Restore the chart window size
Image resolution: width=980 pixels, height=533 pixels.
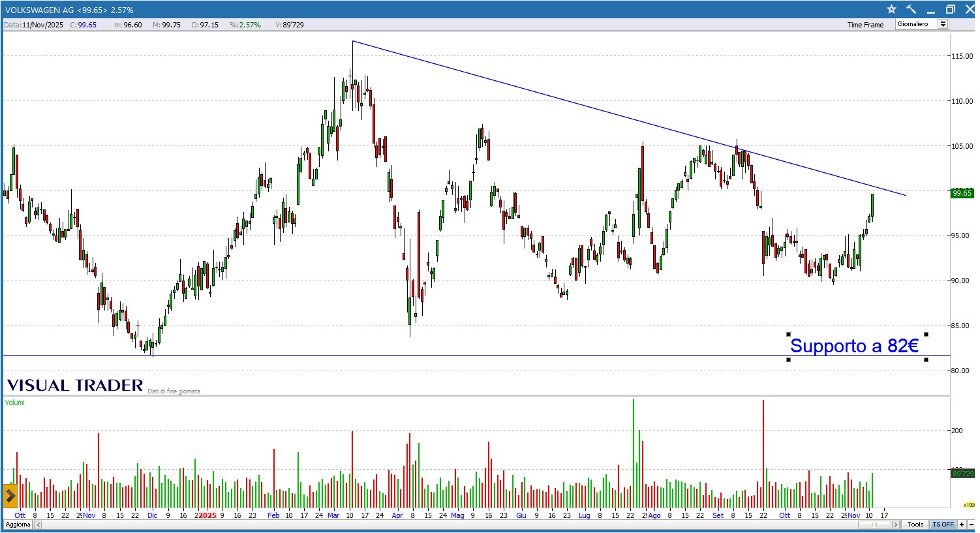[x=951, y=9]
